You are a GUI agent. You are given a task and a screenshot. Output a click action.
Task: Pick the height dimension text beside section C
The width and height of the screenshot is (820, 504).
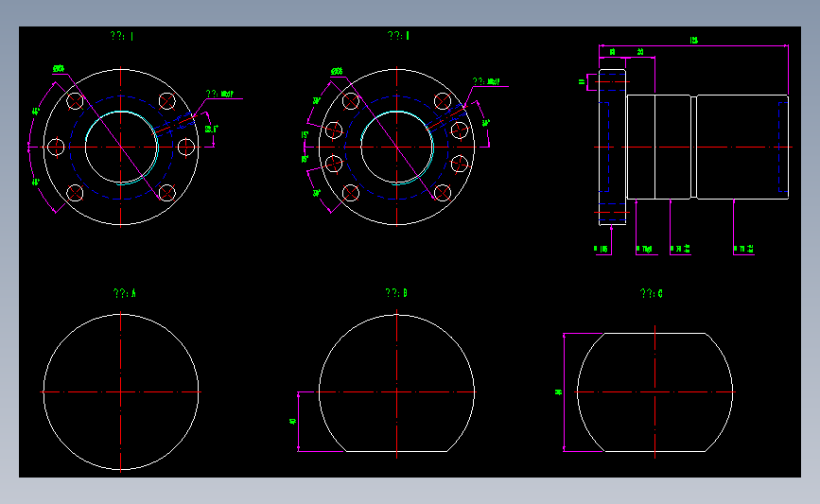click(559, 391)
